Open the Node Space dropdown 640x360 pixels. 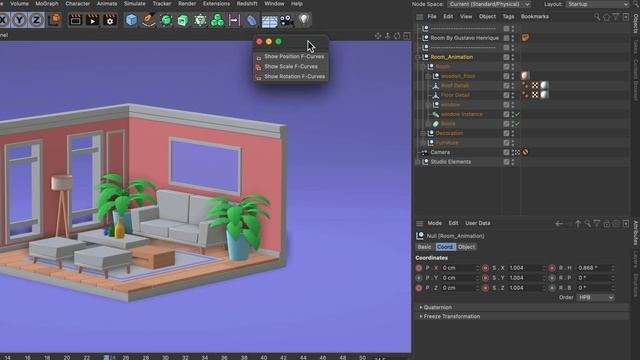click(489, 4)
